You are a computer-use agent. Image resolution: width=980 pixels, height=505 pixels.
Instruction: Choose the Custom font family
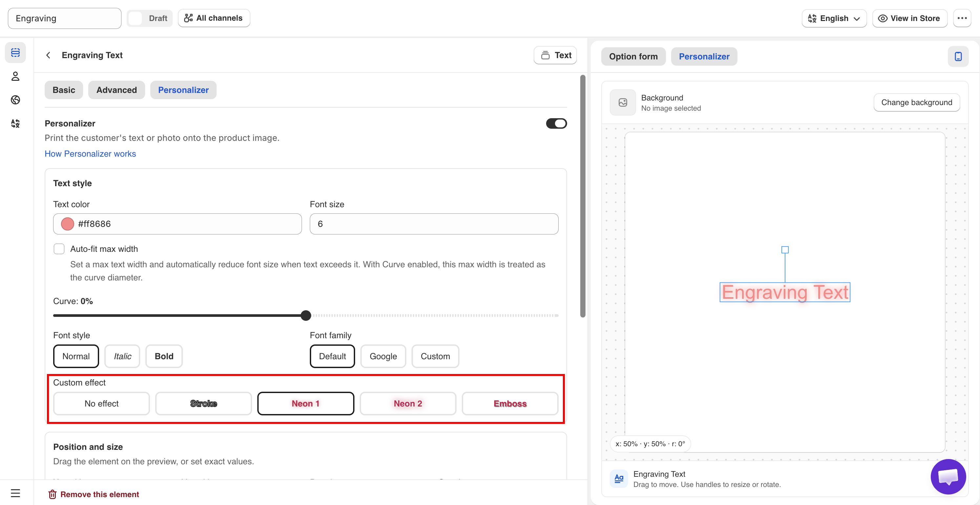click(x=435, y=356)
